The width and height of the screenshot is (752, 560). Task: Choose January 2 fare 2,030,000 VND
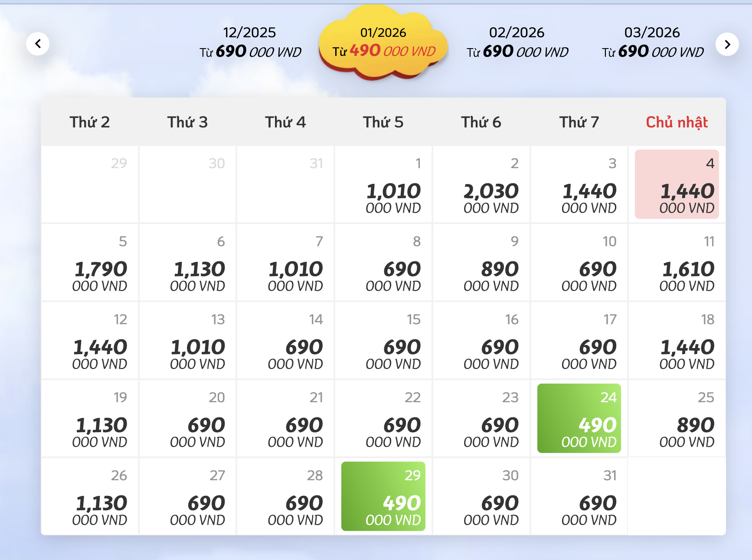[x=481, y=185]
